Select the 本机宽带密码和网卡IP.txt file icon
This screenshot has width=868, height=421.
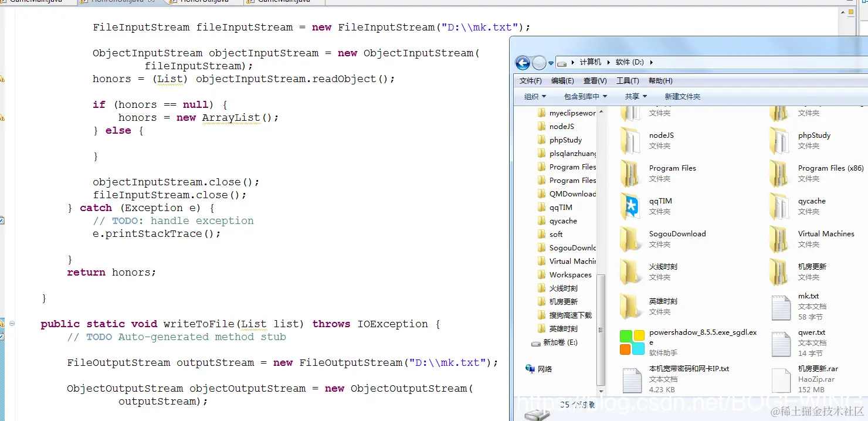(632, 379)
